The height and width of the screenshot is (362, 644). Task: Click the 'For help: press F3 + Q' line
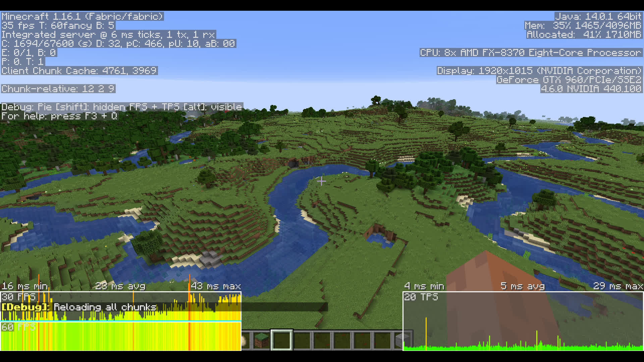59,116
